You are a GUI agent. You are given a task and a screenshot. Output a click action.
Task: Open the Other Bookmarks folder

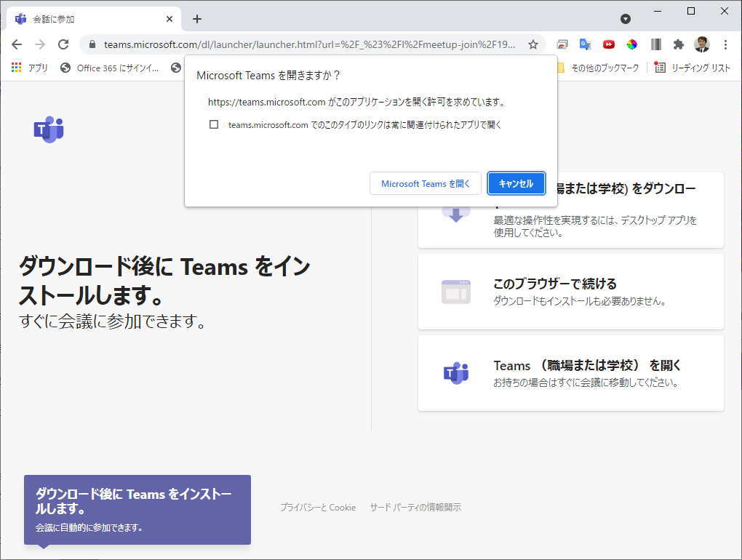599,68
